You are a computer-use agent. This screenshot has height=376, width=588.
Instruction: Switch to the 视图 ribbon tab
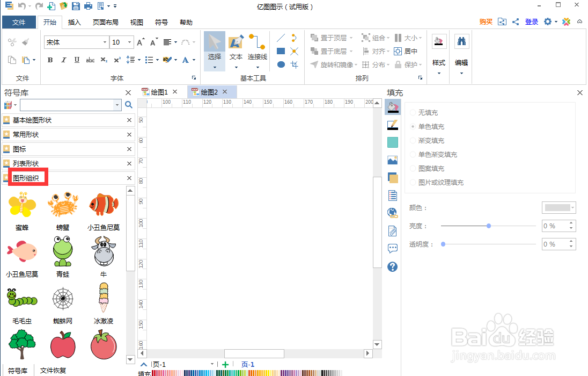point(136,22)
